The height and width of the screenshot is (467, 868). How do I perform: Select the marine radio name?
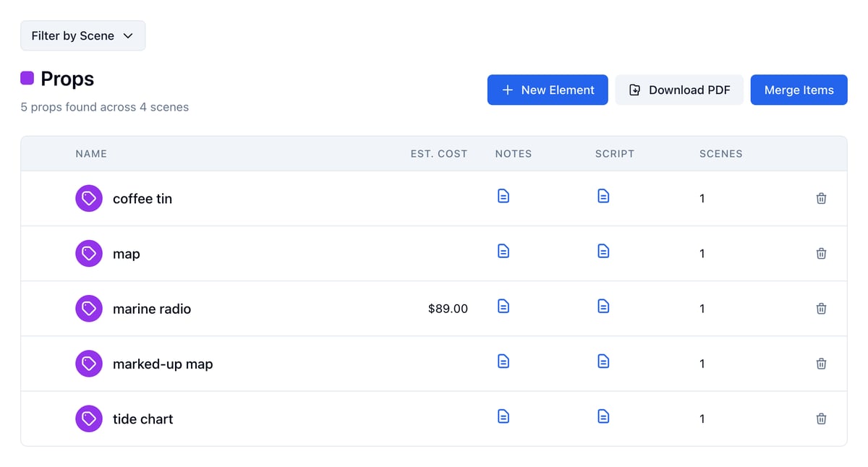(152, 309)
